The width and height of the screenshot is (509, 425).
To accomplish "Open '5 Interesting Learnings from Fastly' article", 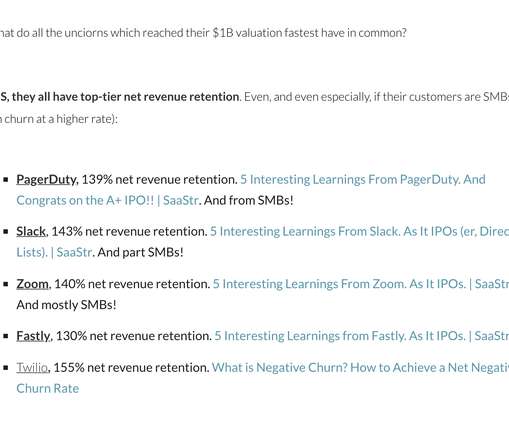I will (362, 336).
